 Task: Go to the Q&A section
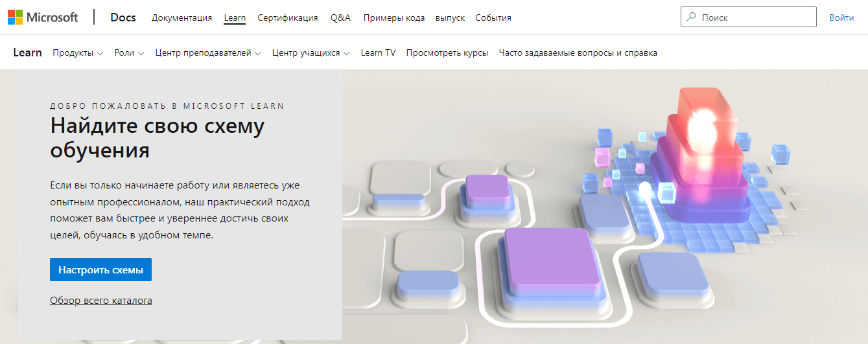click(x=340, y=17)
